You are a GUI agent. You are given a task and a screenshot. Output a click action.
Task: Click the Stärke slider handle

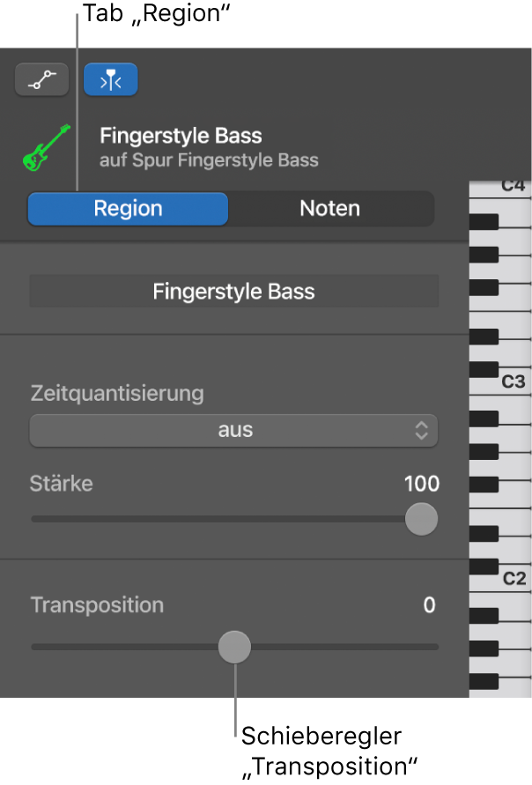tap(420, 520)
